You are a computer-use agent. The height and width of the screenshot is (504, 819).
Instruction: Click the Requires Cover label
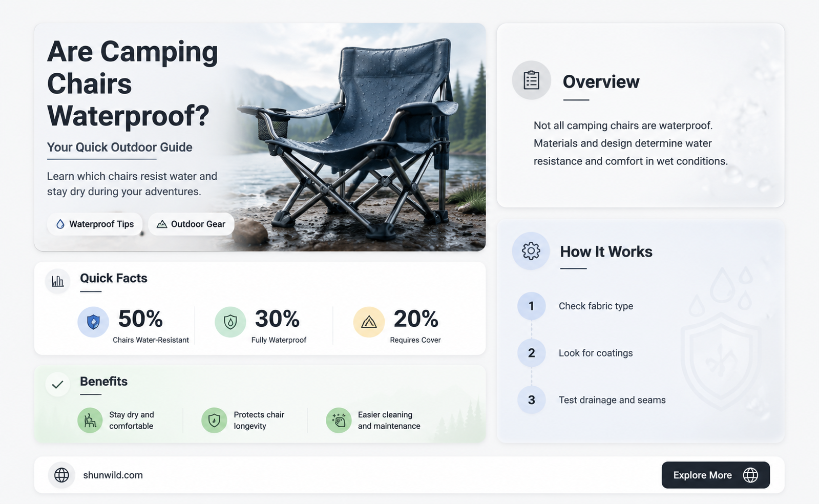pyautogui.click(x=415, y=340)
